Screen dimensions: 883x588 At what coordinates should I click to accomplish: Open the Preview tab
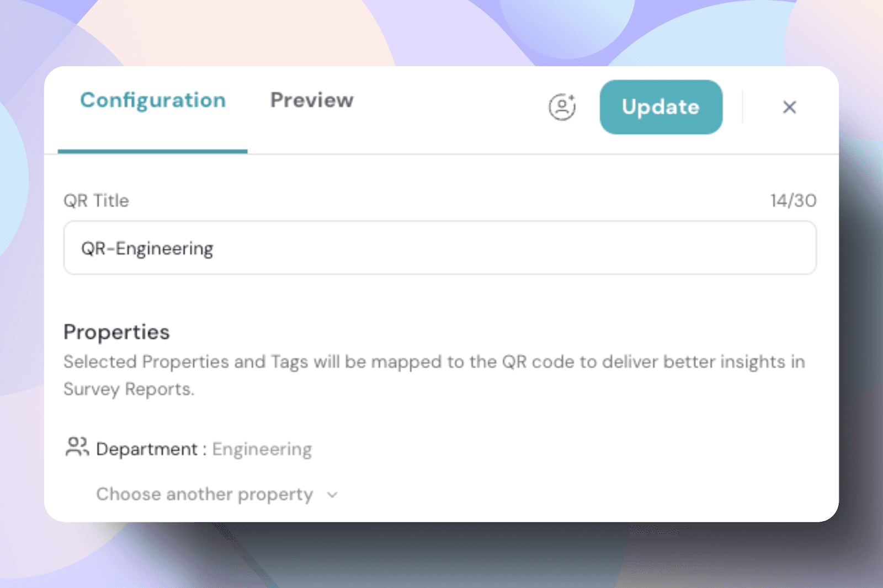tap(312, 100)
